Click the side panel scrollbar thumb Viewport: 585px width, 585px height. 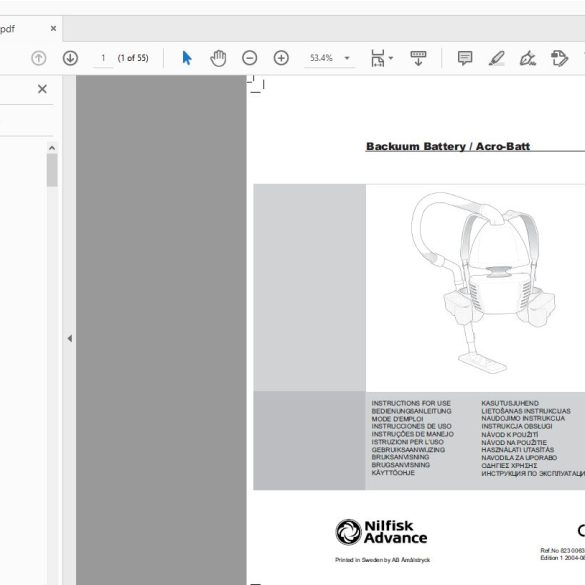coord(52,170)
